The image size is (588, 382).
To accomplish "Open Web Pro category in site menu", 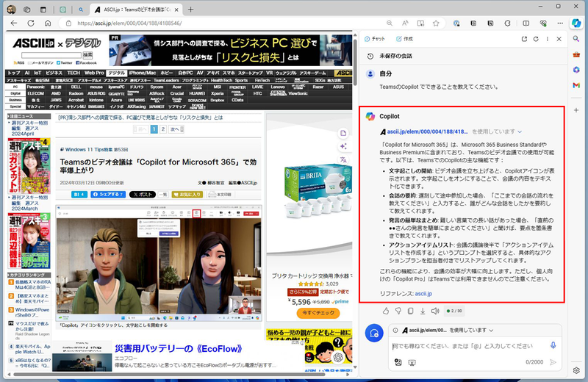I will pyautogui.click(x=94, y=73).
